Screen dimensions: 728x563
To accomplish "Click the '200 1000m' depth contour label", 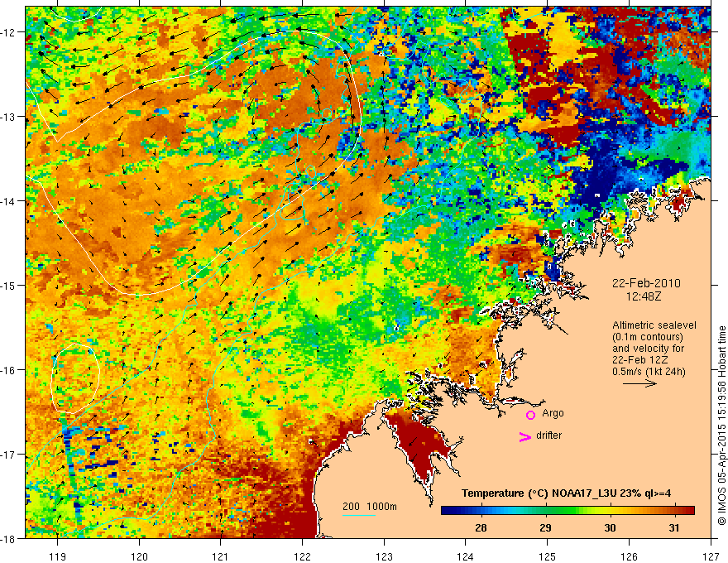I will coord(370,507).
